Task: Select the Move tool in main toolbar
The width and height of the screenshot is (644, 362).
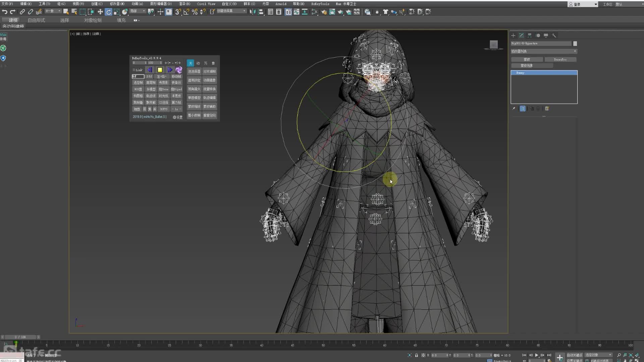Action: (x=100, y=12)
